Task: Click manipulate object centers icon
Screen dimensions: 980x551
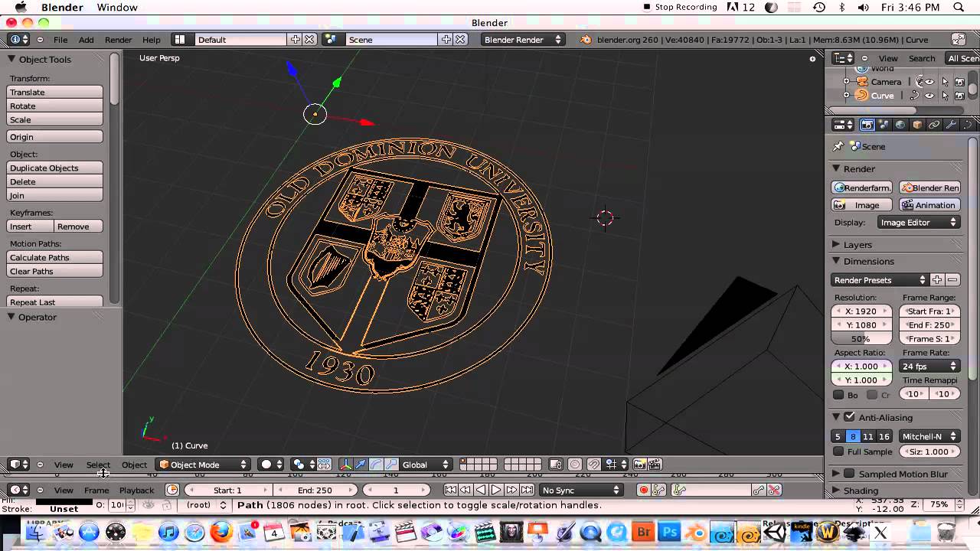Action: tap(325, 465)
